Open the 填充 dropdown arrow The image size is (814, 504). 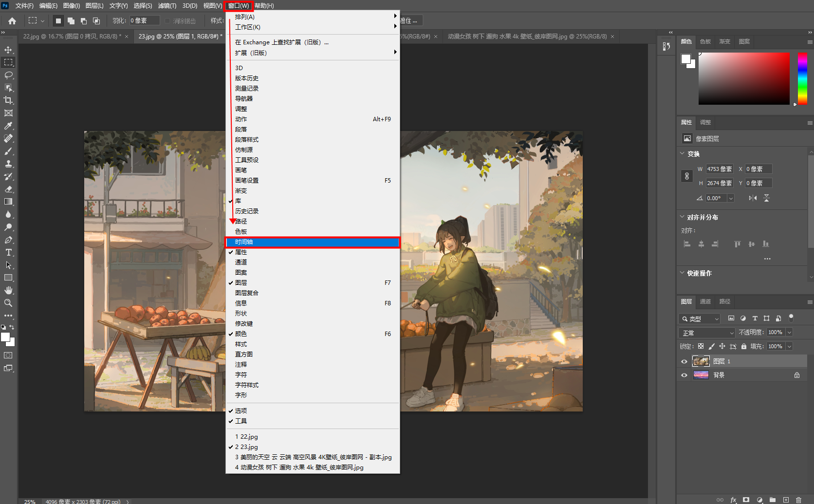(789, 346)
